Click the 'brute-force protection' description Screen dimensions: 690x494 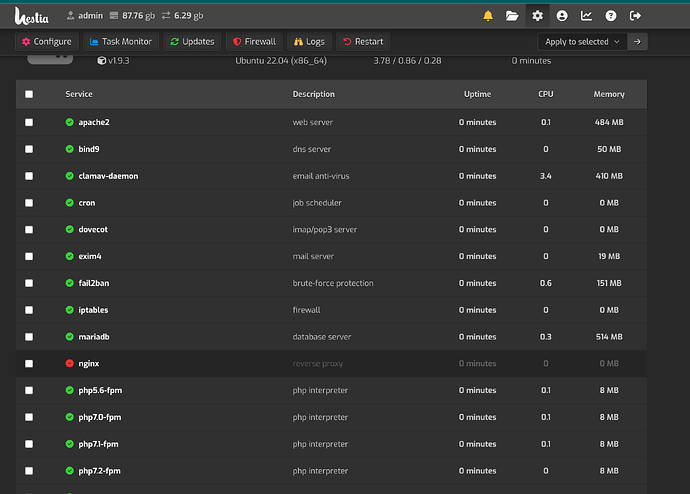click(x=333, y=283)
